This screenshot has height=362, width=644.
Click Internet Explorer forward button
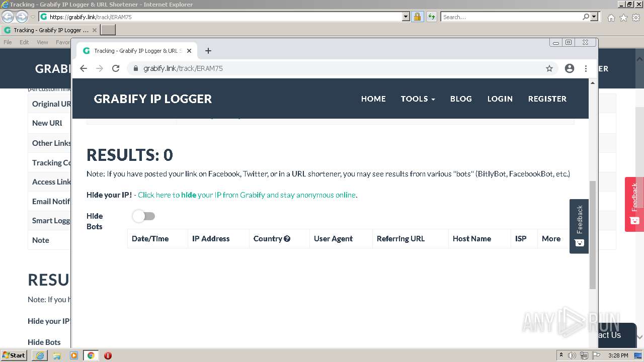22,17
